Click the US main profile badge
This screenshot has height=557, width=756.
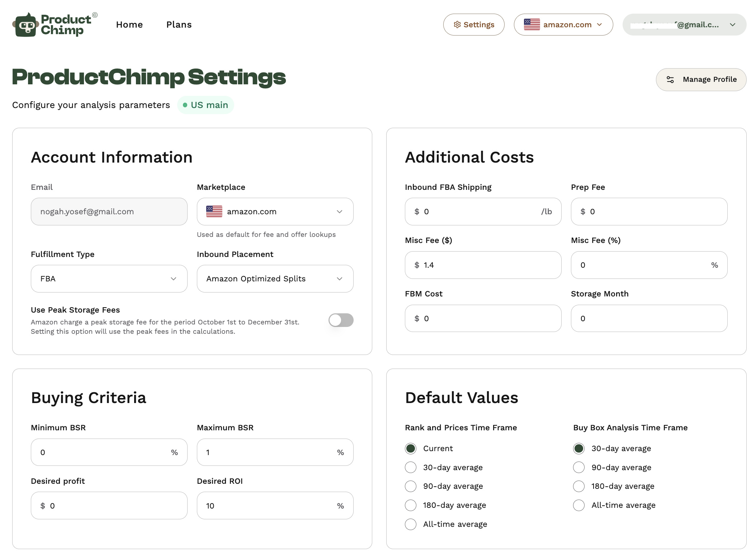(x=205, y=105)
